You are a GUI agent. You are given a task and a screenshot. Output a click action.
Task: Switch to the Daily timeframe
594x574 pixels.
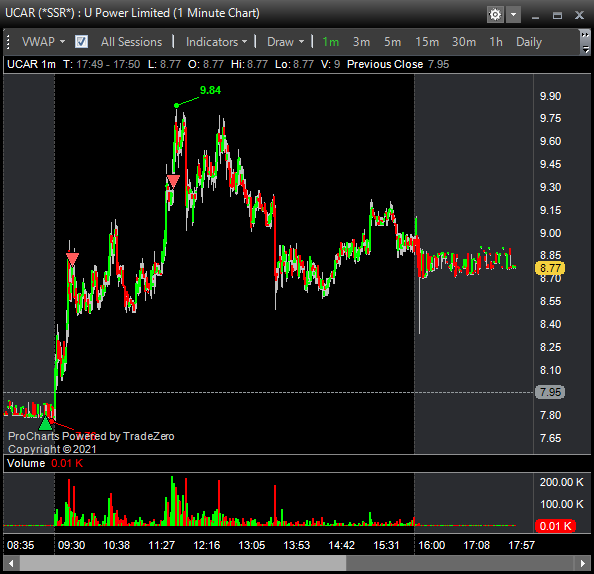(x=529, y=42)
